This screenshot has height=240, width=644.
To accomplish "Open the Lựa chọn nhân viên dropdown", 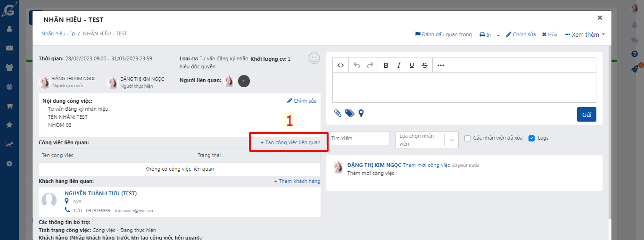I will [x=427, y=140].
